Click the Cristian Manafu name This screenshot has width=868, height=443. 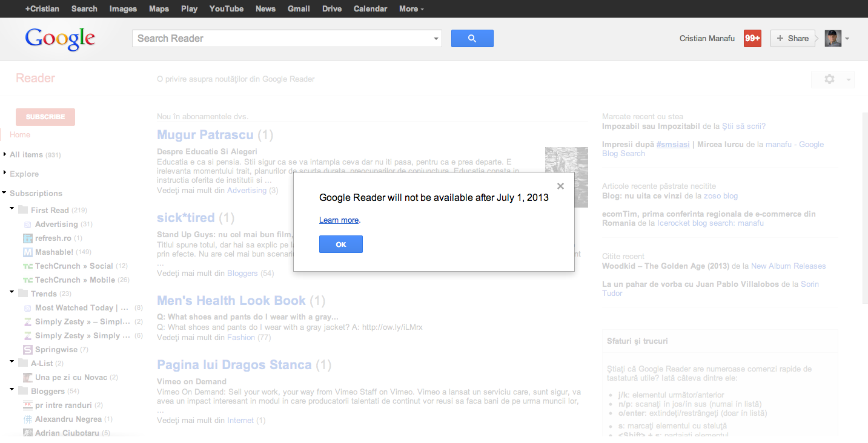[707, 38]
